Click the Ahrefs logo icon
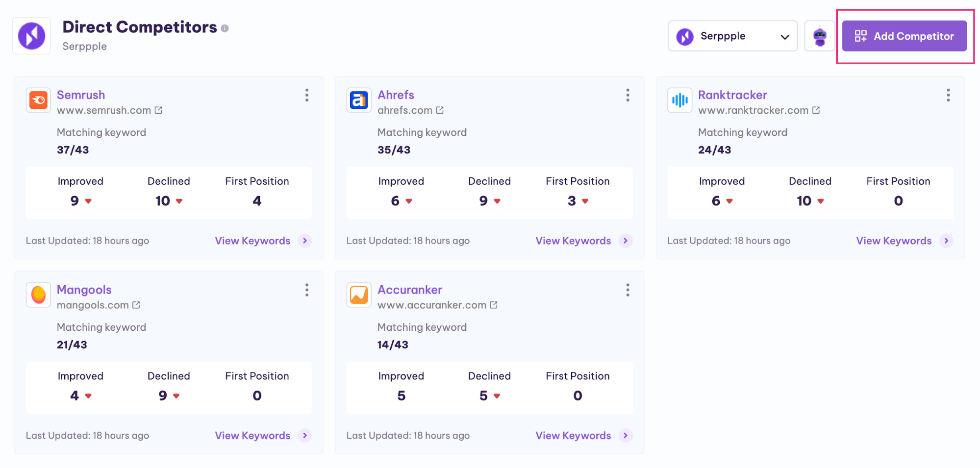This screenshot has height=468, width=980. (x=359, y=100)
